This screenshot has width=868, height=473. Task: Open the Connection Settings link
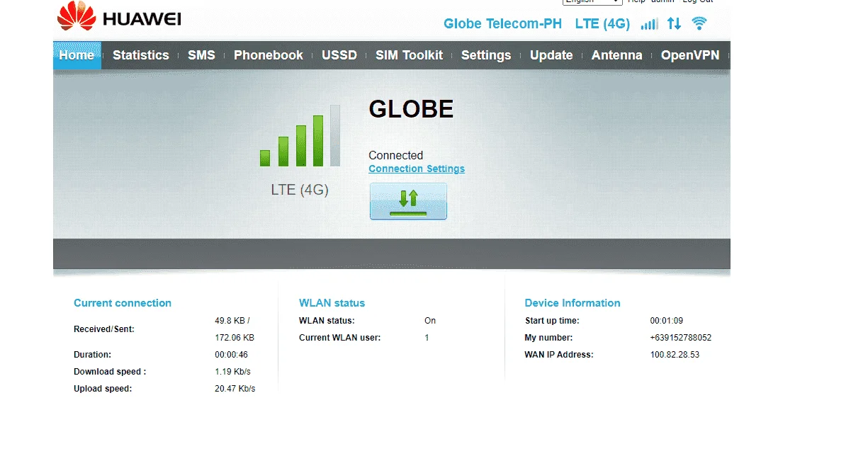click(x=417, y=169)
